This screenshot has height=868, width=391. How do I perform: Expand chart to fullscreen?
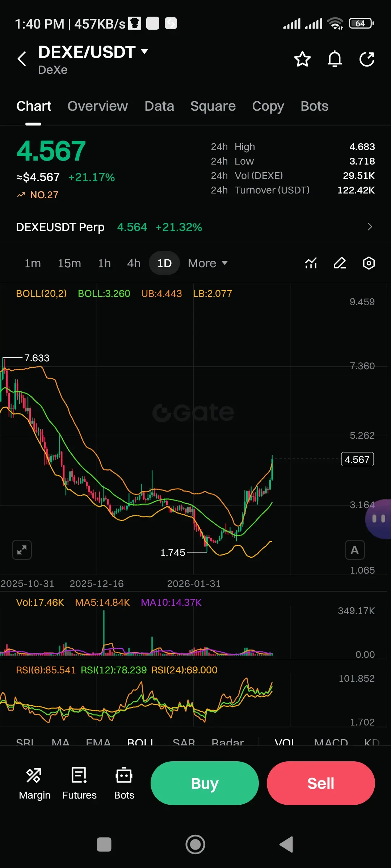click(22, 550)
